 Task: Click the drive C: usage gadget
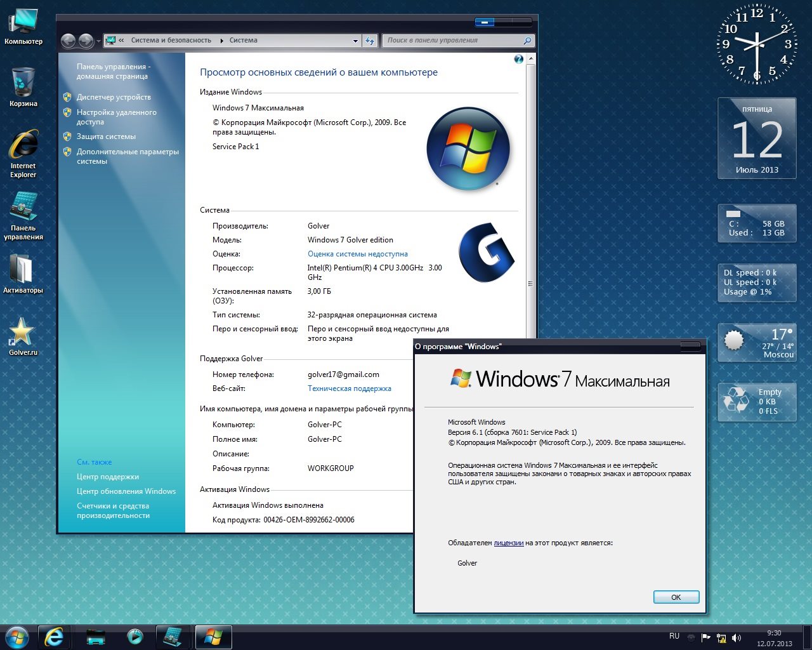pyautogui.click(x=757, y=223)
